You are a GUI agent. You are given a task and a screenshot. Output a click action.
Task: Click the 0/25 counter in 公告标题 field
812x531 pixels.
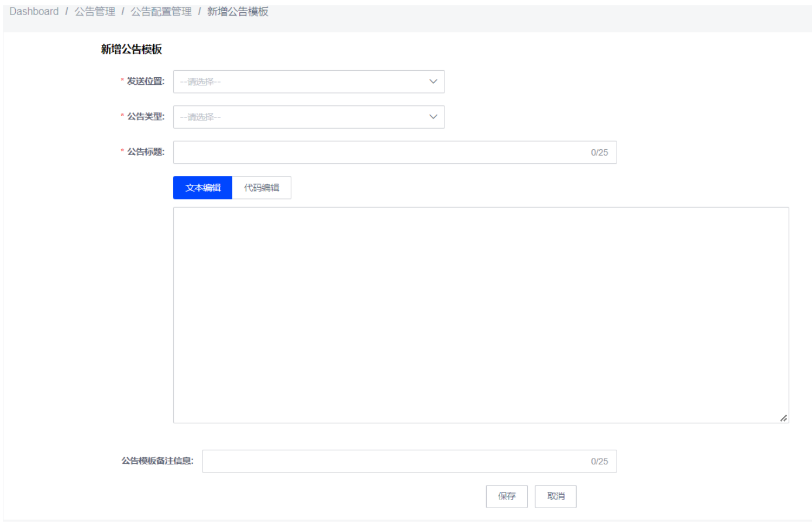click(599, 153)
